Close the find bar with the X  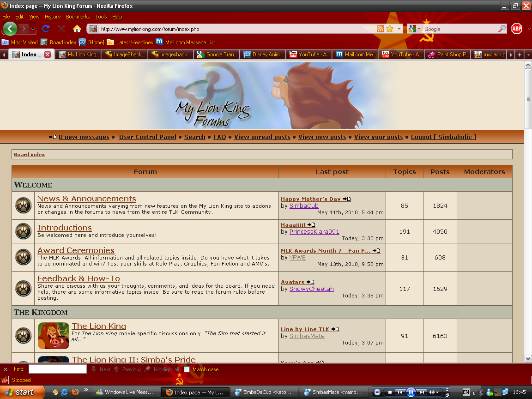(6, 369)
